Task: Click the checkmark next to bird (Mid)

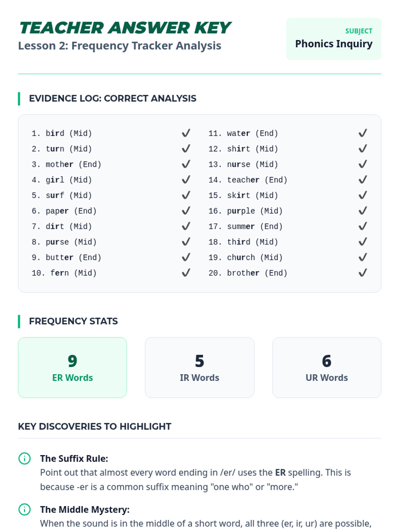Action: [x=186, y=133]
